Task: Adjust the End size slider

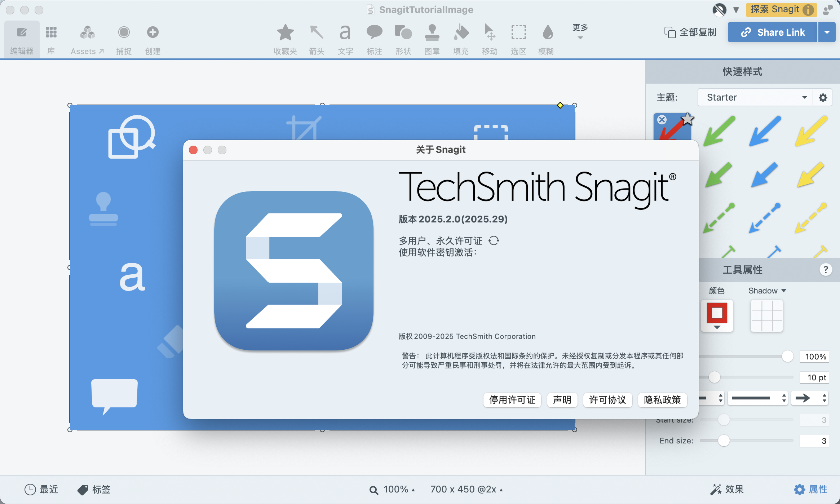Action: [x=724, y=441]
